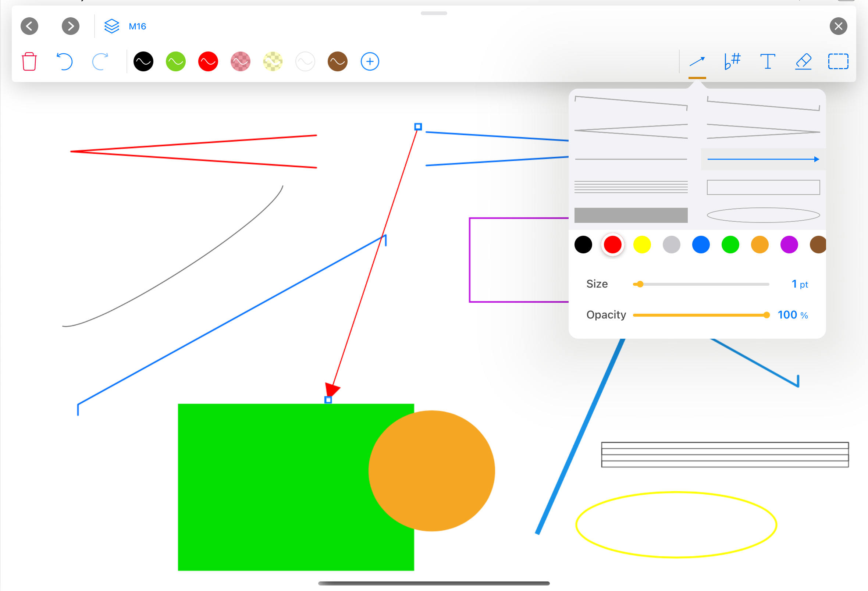868x591 pixels.
Task: Go to next page with forward chevron
Action: [71, 26]
